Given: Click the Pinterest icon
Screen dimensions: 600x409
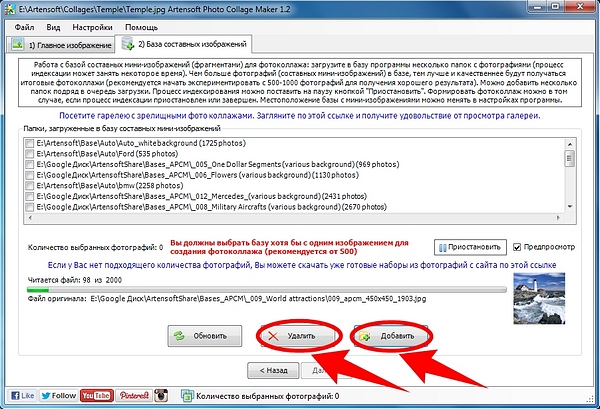Looking at the screenshot, I should click(134, 395).
